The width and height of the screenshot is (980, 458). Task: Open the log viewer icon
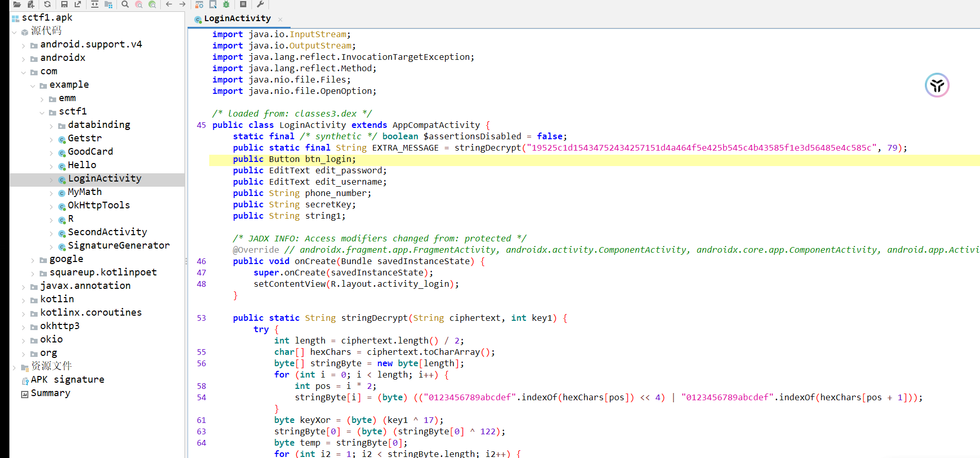coord(243,4)
